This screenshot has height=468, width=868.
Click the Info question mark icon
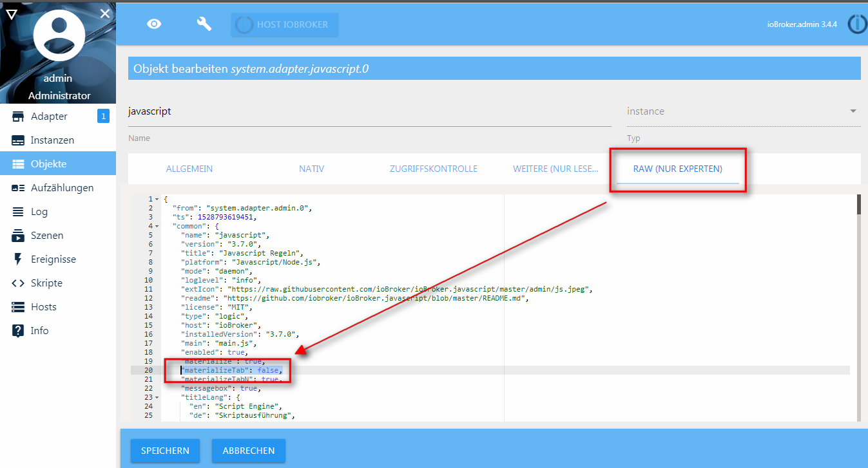pyautogui.click(x=18, y=331)
